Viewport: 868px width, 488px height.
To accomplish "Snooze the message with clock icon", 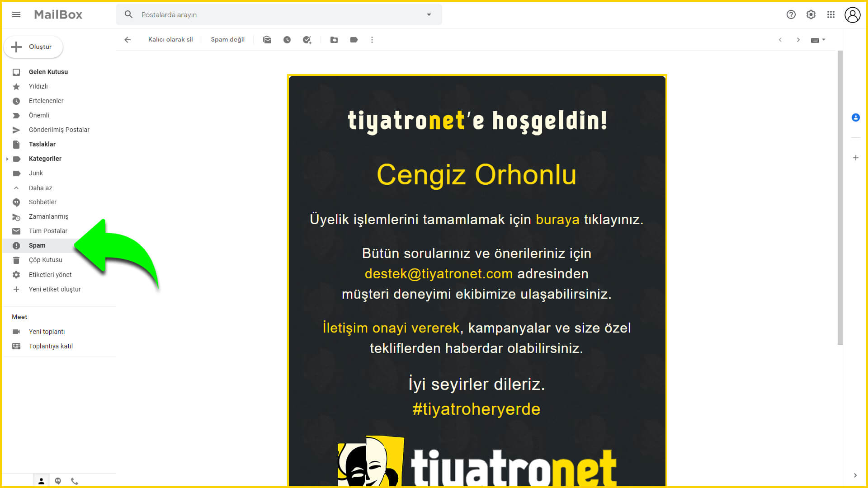I will [x=287, y=40].
